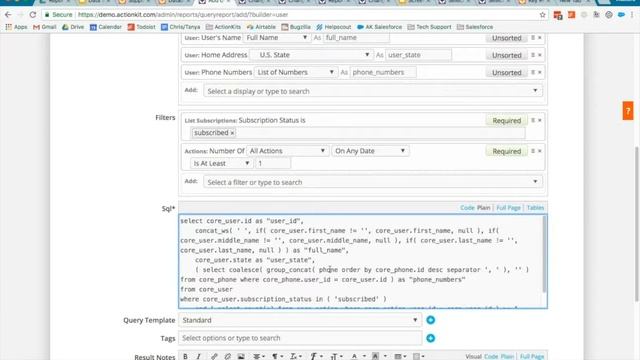640x360 pixels.
Task: Remove the Subscription Status filter
Action: coord(540,120)
